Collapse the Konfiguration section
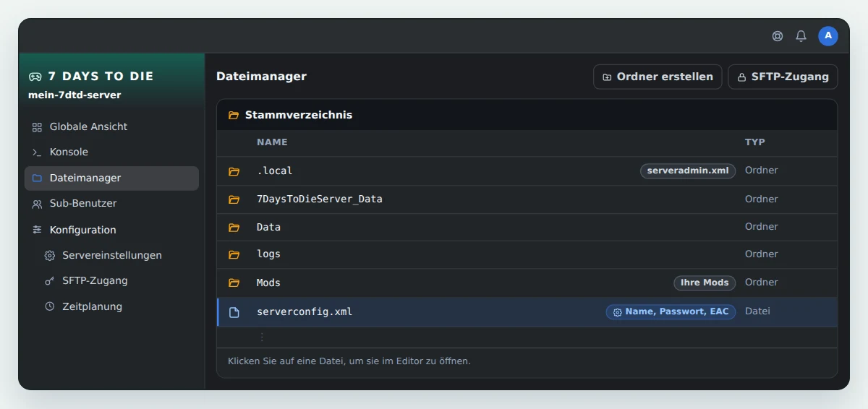The width and height of the screenshot is (868, 409). click(x=111, y=230)
